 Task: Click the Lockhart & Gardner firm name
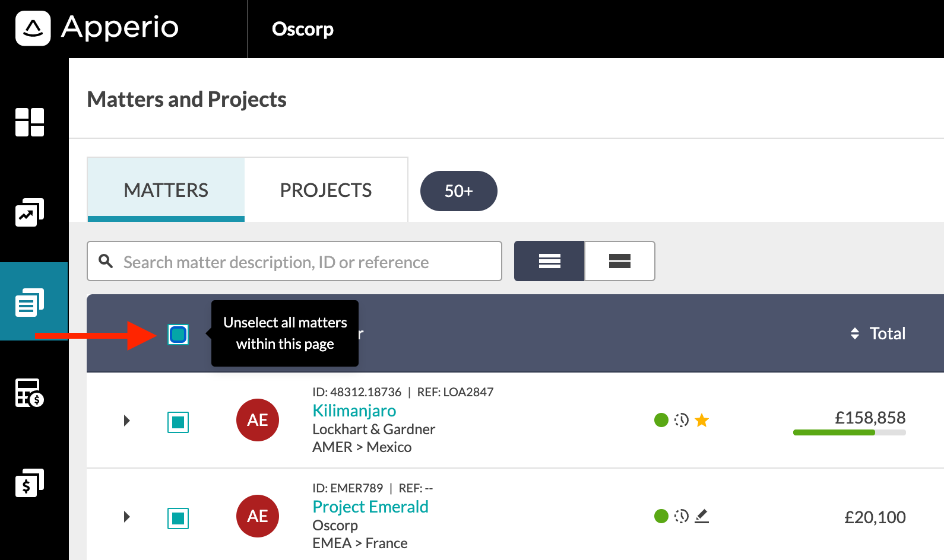(x=374, y=429)
